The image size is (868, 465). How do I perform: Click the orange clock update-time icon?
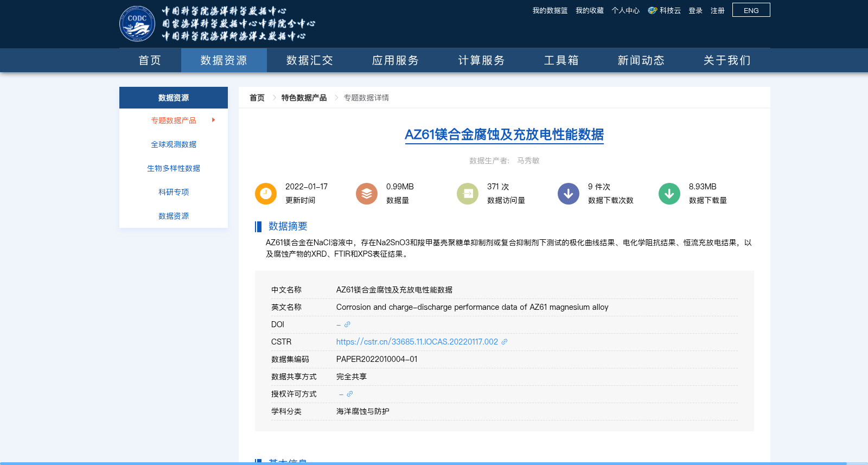click(266, 194)
